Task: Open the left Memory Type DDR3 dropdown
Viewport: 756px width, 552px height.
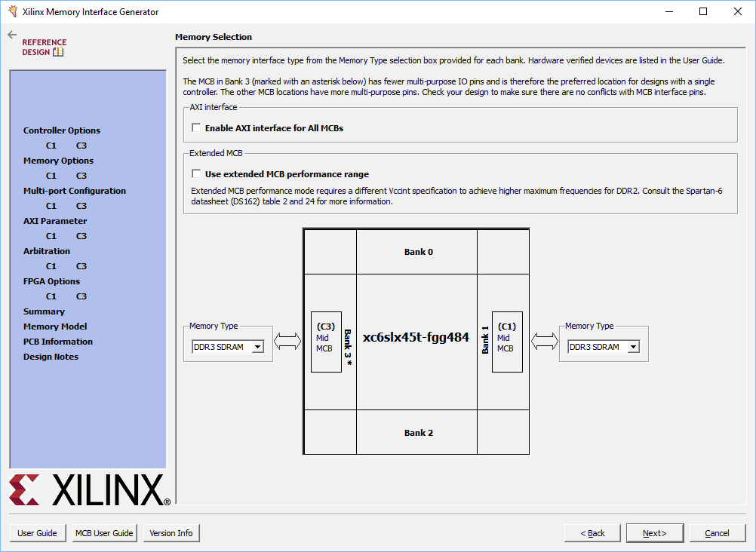Action: pos(257,347)
